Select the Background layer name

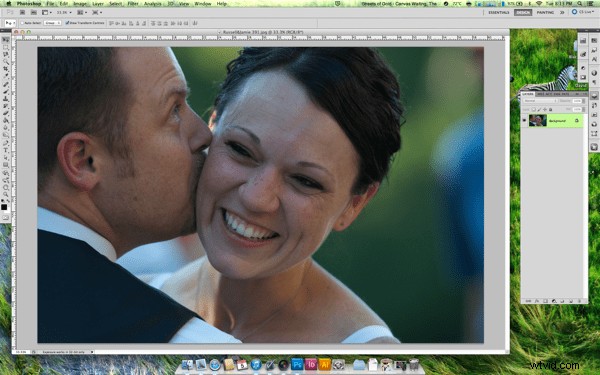557,121
